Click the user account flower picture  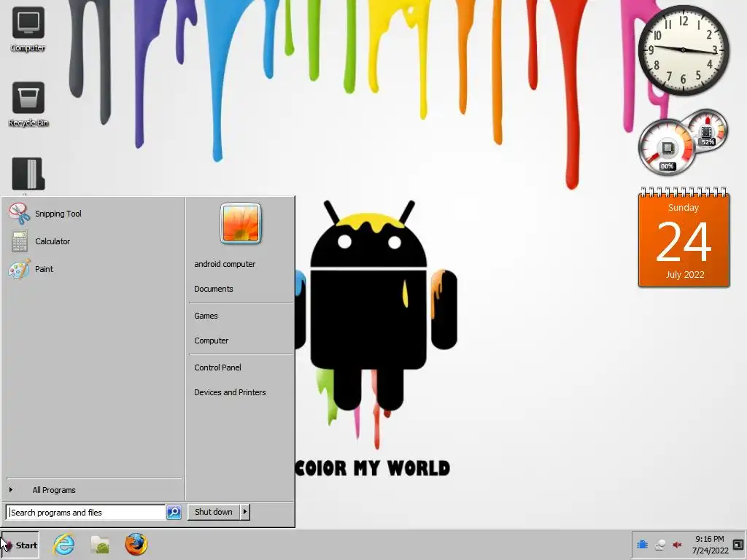pyautogui.click(x=241, y=223)
